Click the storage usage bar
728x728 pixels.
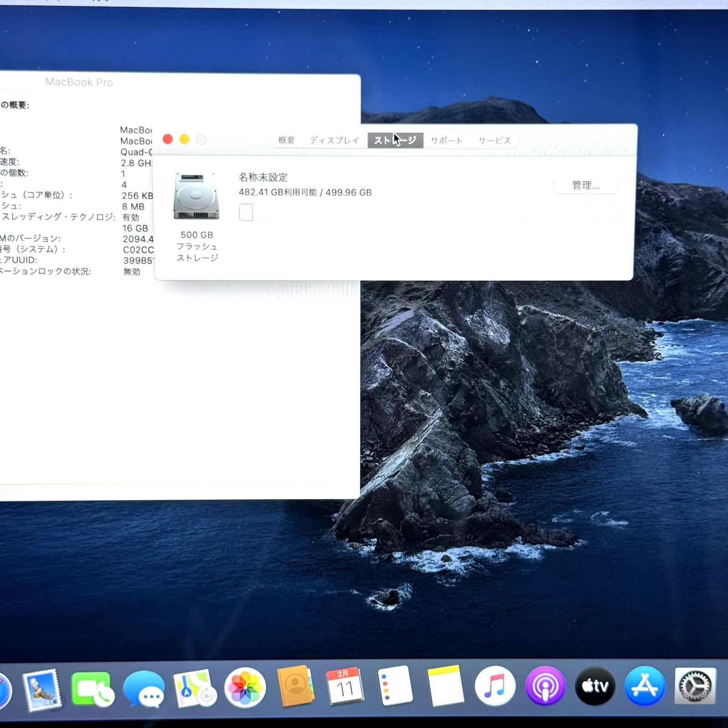click(428, 212)
